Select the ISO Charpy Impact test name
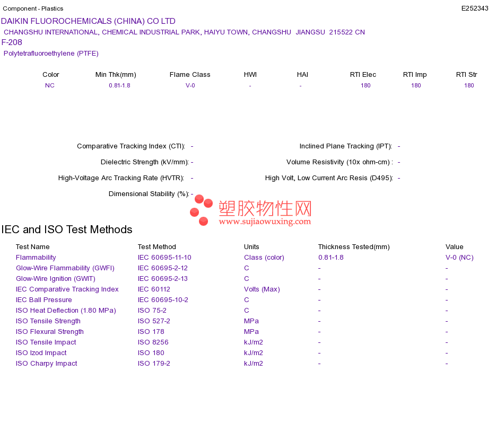 (47, 363)
